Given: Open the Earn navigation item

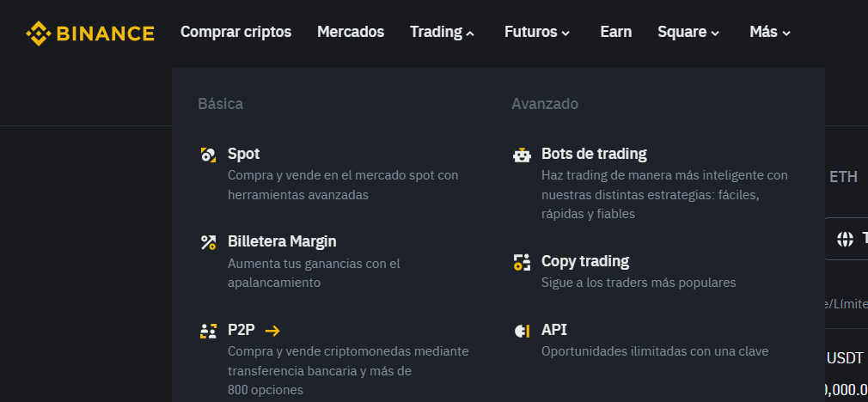Looking at the screenshot, I should pyautogui.click(x=615, y=33).
